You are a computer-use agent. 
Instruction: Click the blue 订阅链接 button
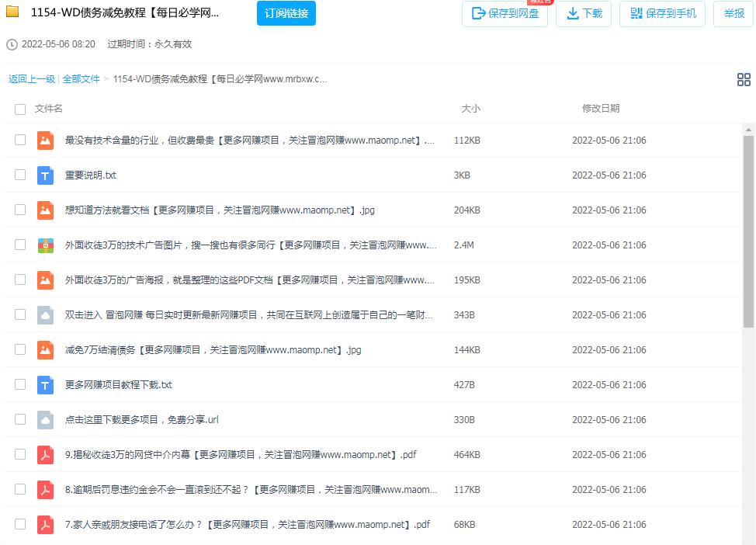tap(286, 13)
